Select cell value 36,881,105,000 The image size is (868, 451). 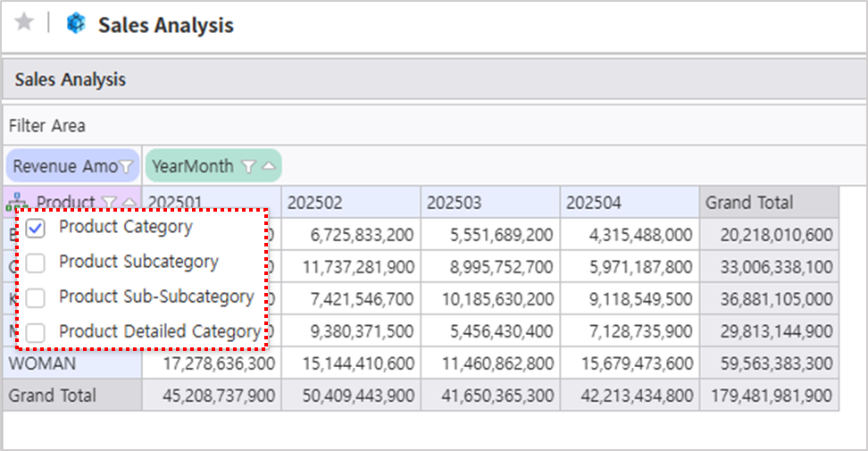pyautogui.click(x=770, y=299)
